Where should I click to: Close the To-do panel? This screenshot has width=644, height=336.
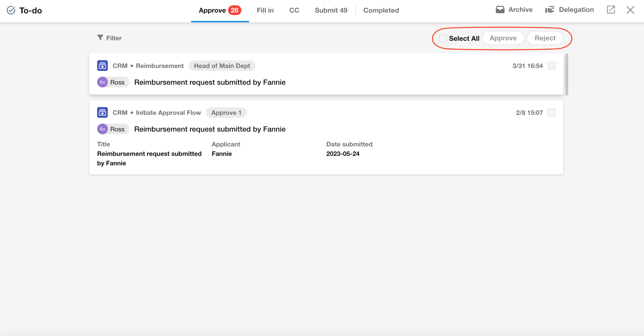630,10
